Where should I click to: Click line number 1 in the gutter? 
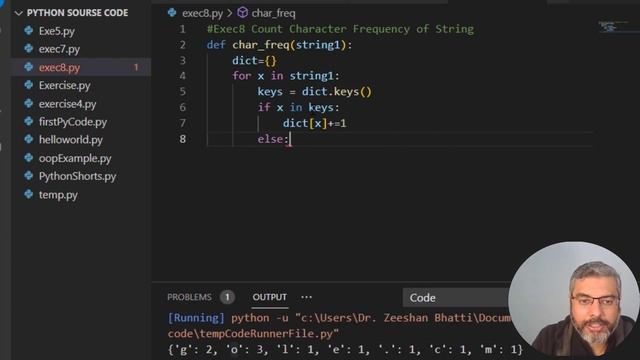click(182, 29)
